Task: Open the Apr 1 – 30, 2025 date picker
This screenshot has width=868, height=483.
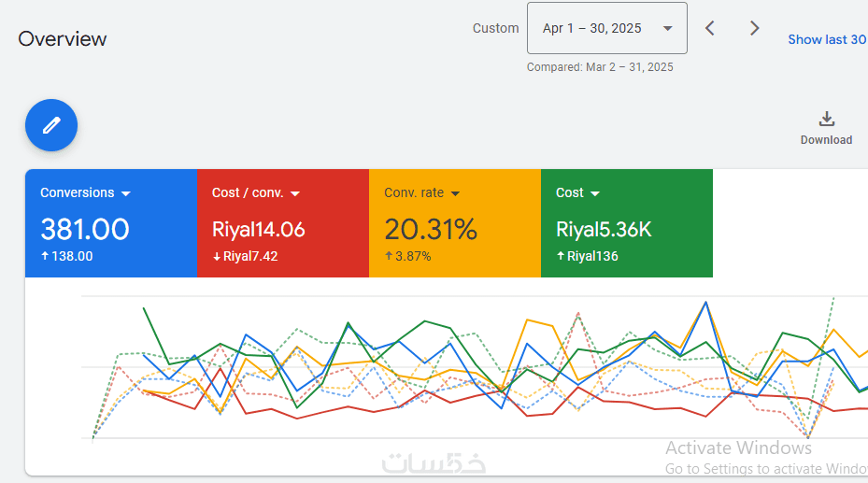Action: coord(606,28)
